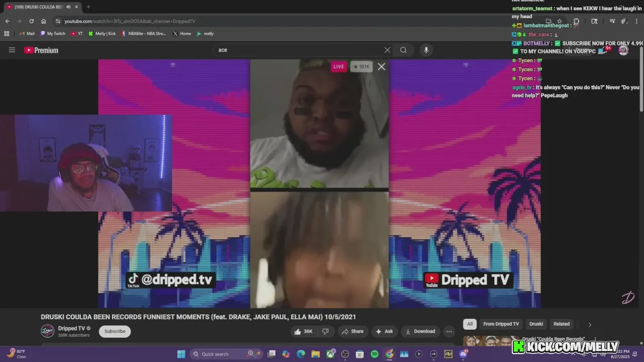644x362 pixels.
Task: Run search with the magnifier button
Action: pyautogui.click(x=404, y=50)
